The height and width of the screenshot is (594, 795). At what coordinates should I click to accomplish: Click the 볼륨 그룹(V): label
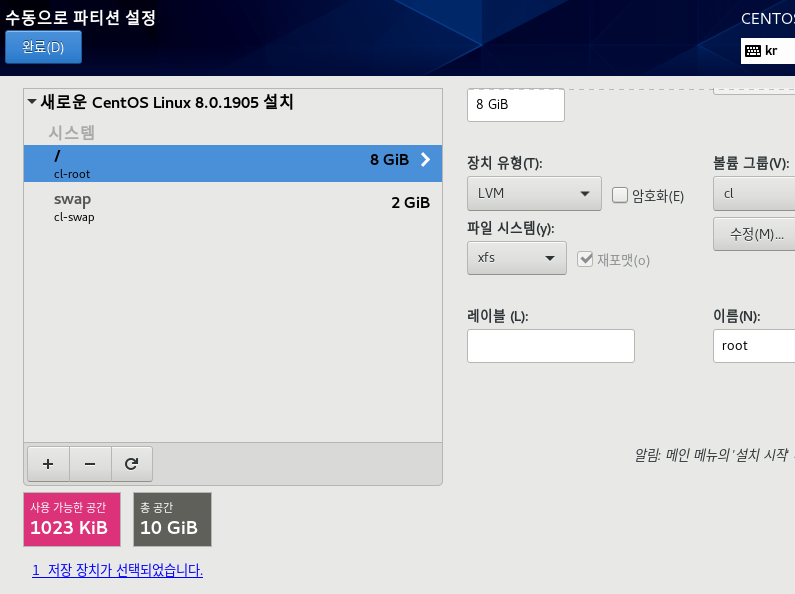[x=751, y=163]
